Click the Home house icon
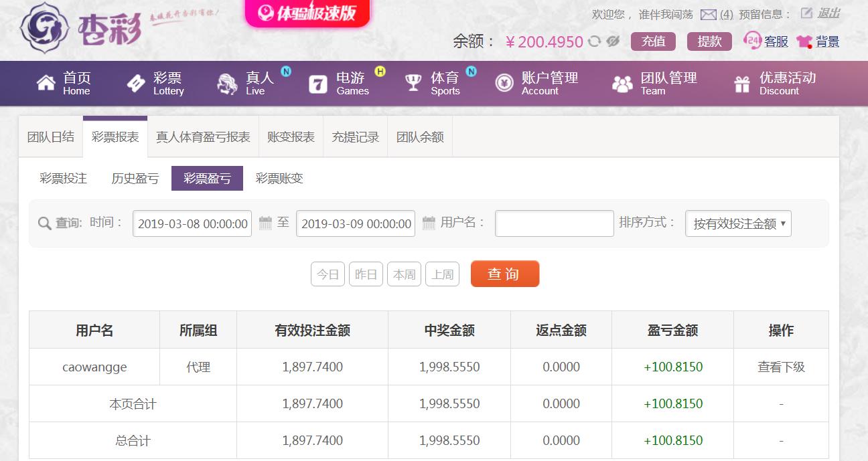This screenshot has height=461, width=868. point(46,83)
